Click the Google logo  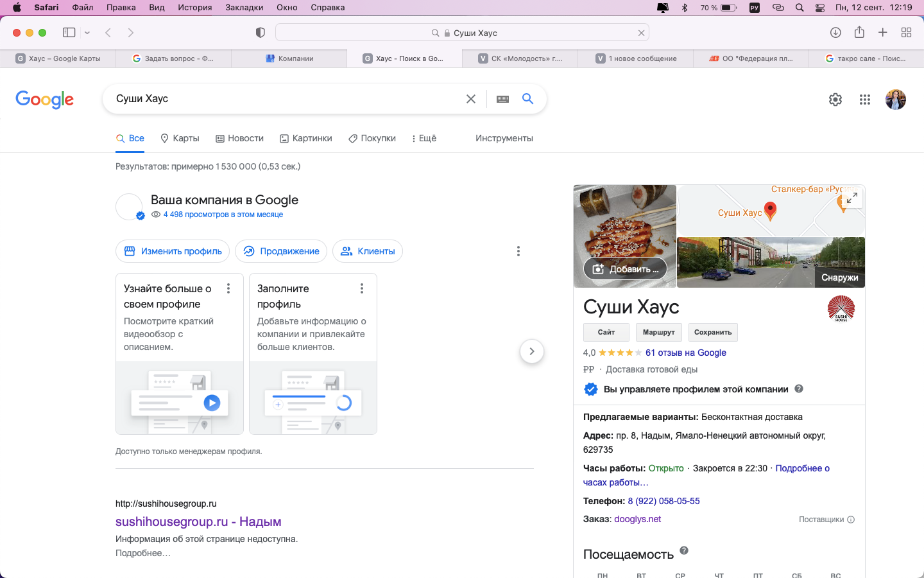pyautogui.click(x=45, y=100)
